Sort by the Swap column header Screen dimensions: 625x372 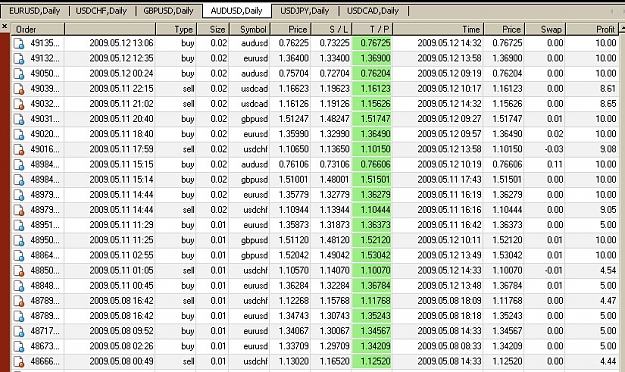point(545,29)
